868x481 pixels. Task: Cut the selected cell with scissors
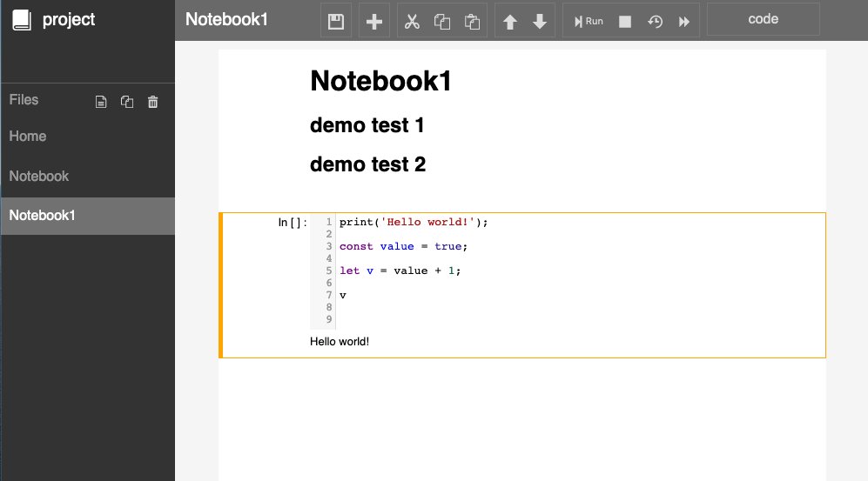click(412, 21)
